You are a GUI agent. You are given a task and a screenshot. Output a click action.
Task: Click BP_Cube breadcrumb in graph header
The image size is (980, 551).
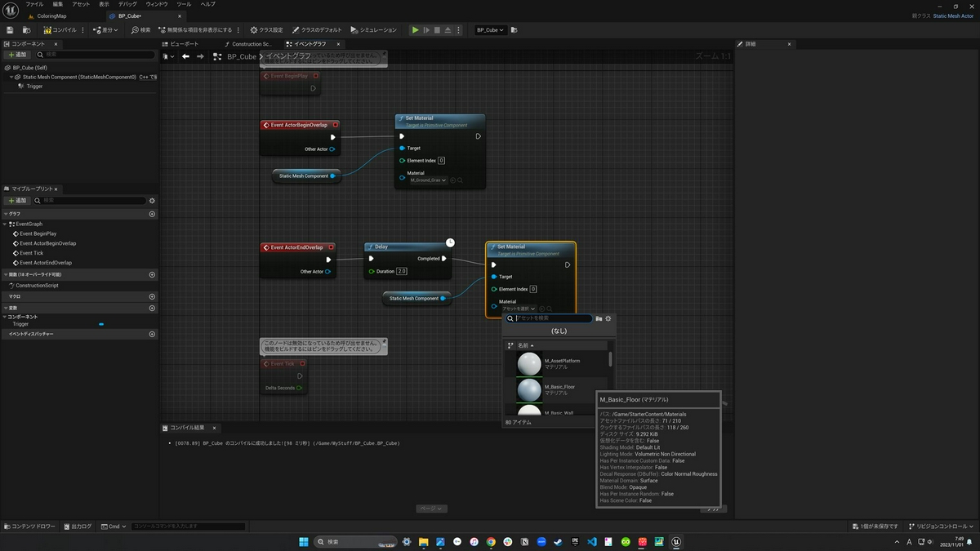tap(241, 56)
